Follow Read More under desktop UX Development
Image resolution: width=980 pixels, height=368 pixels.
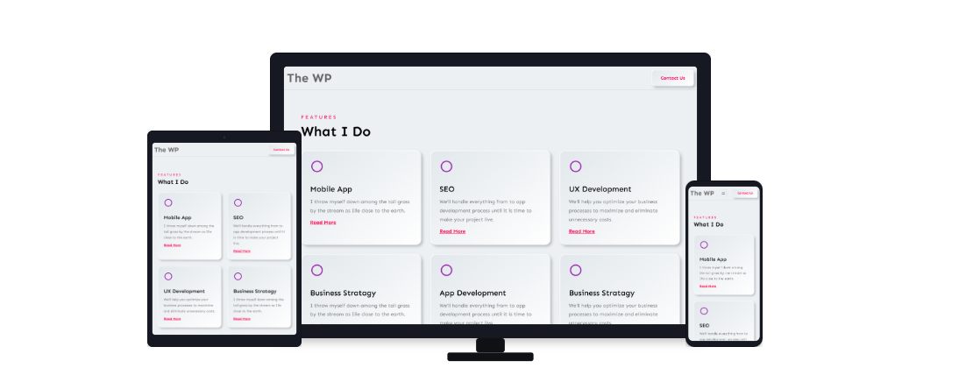tap(581, 231)
